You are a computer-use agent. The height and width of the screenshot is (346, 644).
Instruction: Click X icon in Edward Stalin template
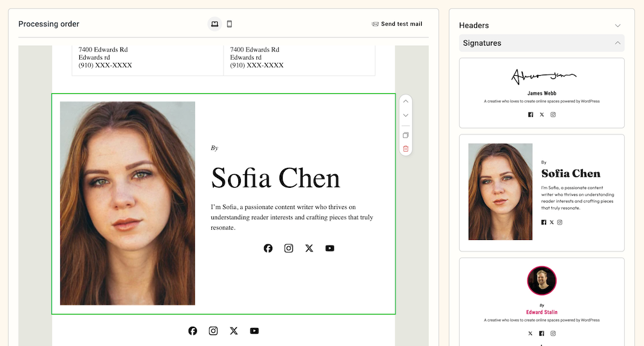point(530,334)
